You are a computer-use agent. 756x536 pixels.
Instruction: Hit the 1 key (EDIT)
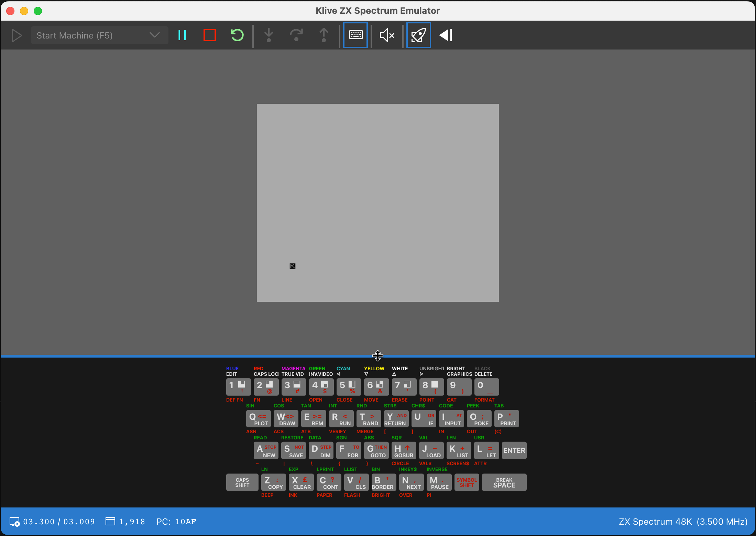pos(238,387)
